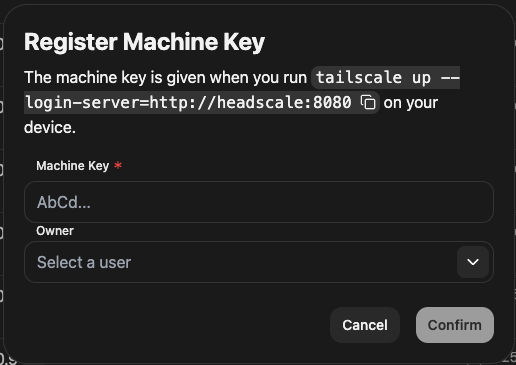The height and width of the screenshot is (365, 516).
Task: Click empty dialog area left of Cancel
Action: tap(173, 325)
